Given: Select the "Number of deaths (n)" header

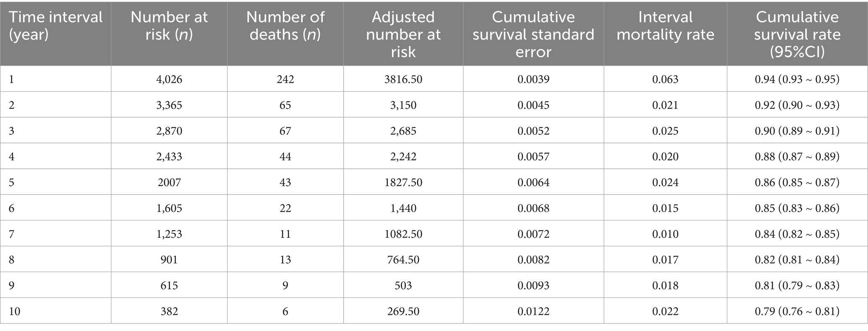Looking at the screenshot, I should 285,26.
